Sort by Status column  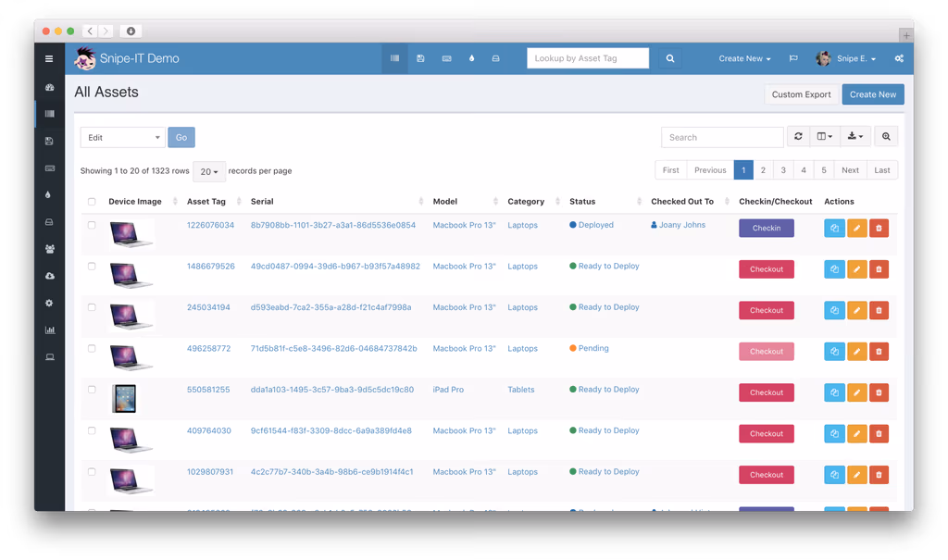click(582, 202)
